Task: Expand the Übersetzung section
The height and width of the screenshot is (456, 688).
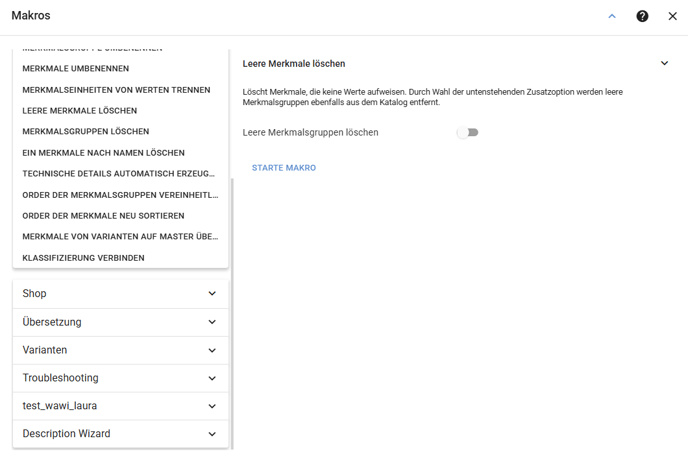Action: point(121,322)
